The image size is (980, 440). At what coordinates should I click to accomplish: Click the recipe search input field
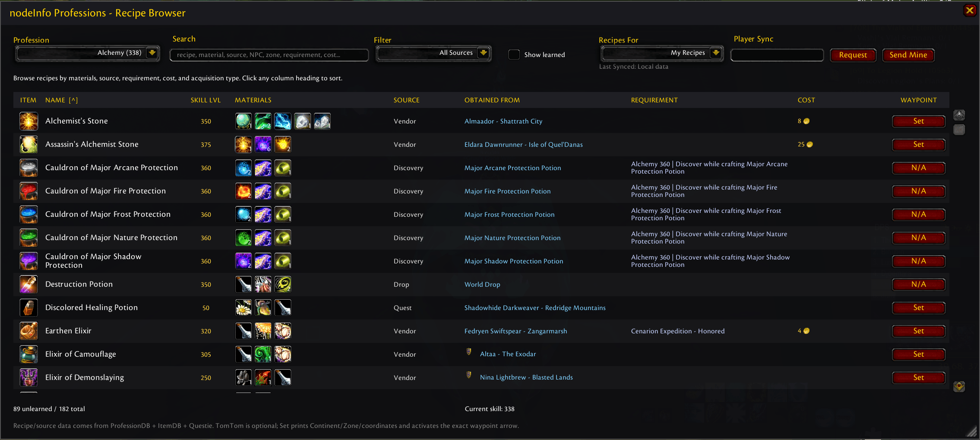269,55
